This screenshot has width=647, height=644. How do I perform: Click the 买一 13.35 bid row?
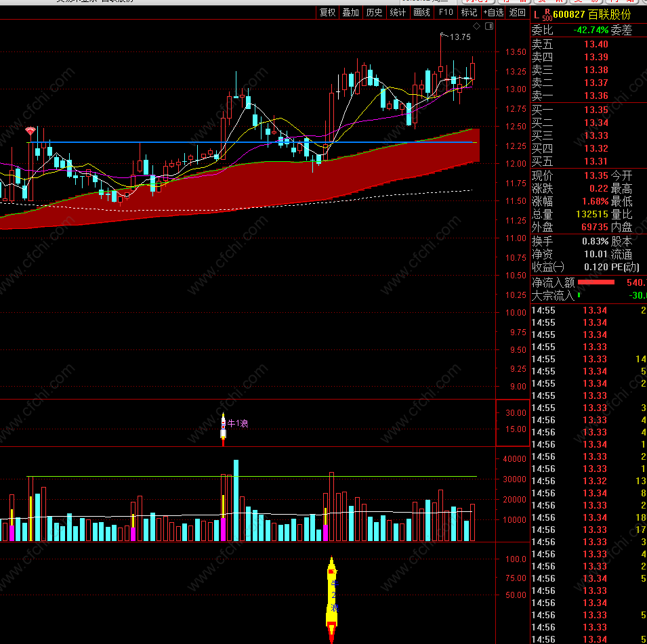[589, 110]
